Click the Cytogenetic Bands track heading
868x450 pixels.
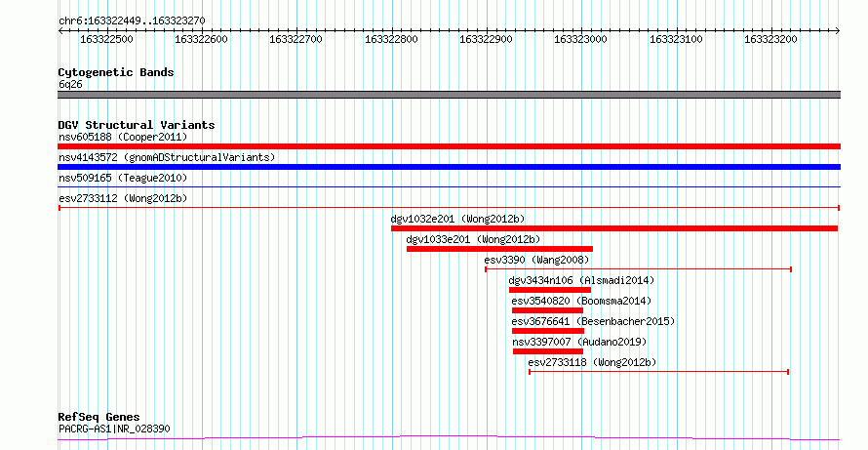point(116,72)
